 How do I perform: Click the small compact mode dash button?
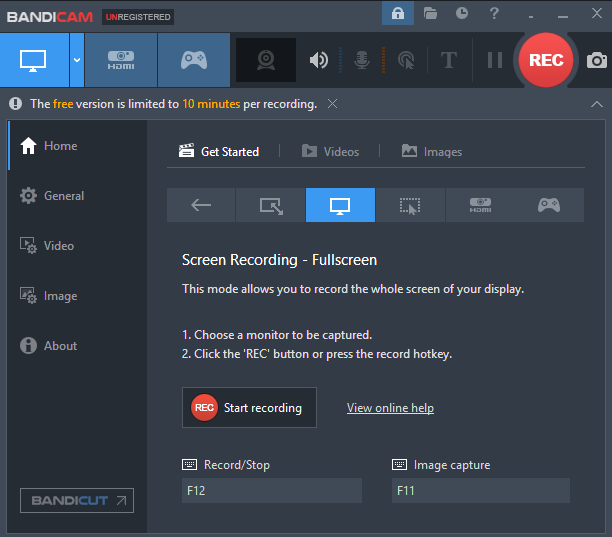(531, 17)
